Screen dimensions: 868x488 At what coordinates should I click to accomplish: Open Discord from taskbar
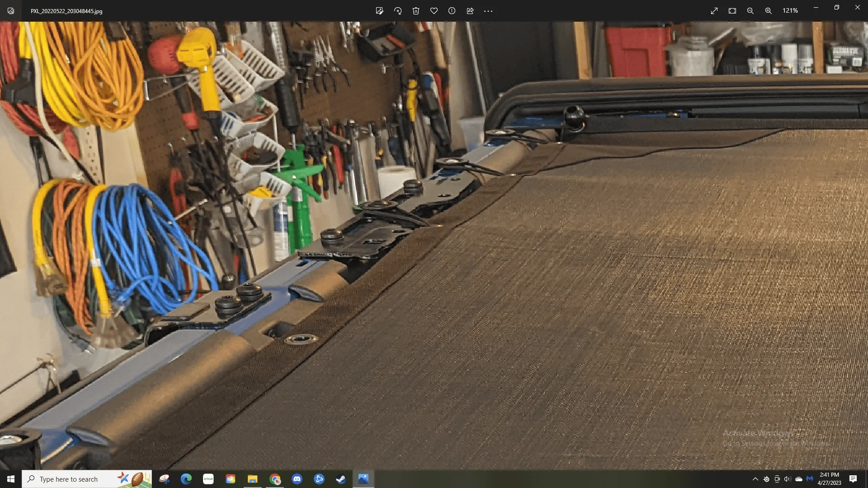click(297, 479)
